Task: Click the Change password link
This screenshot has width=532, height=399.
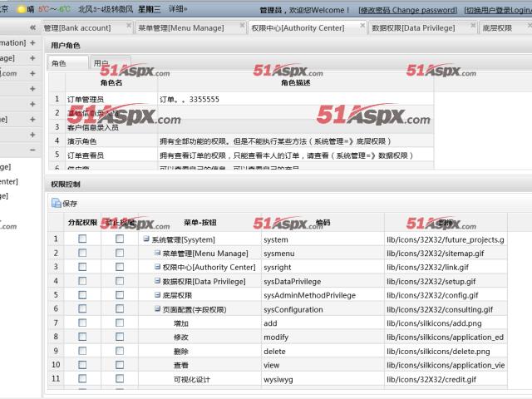Action: coord(408,10)
